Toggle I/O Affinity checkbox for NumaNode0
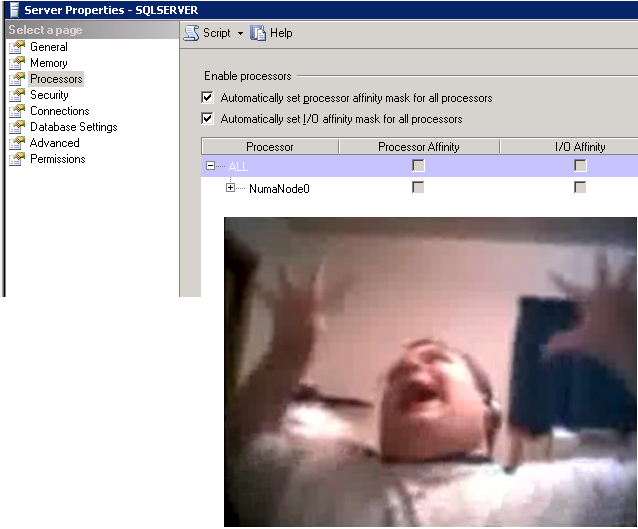Screen dimensions: 638x529 580,187
